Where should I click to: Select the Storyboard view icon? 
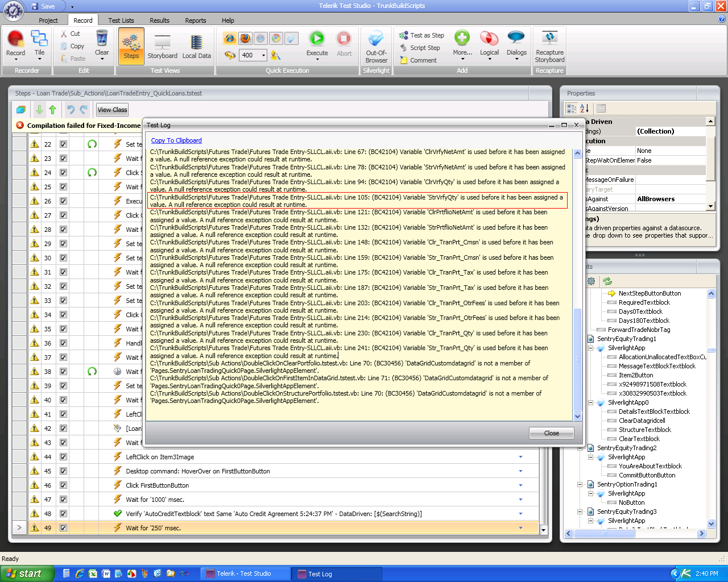point(163,45)
